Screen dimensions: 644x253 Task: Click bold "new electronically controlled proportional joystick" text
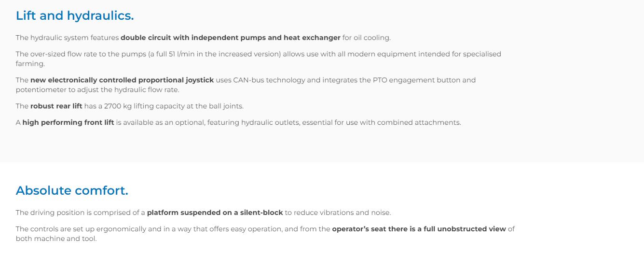tap(122, 80)
